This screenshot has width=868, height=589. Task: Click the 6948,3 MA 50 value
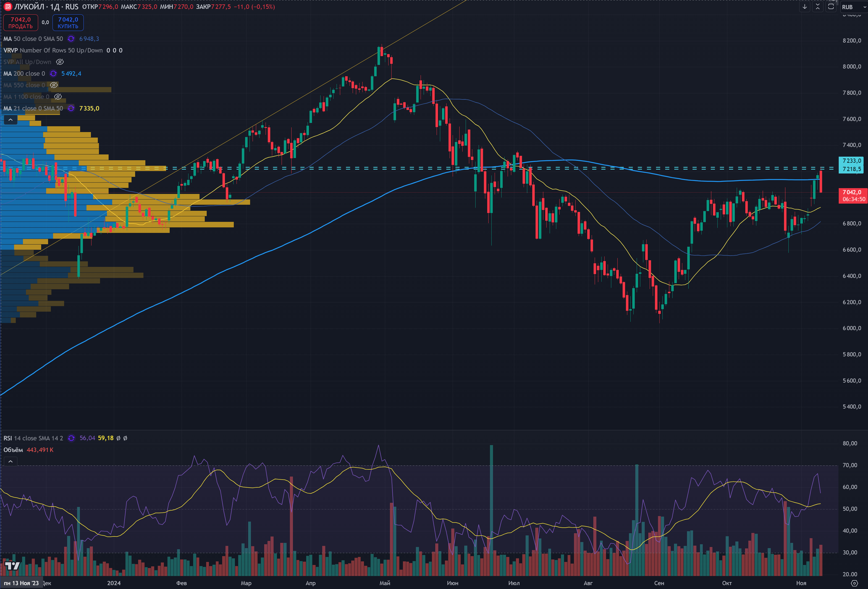89,39
